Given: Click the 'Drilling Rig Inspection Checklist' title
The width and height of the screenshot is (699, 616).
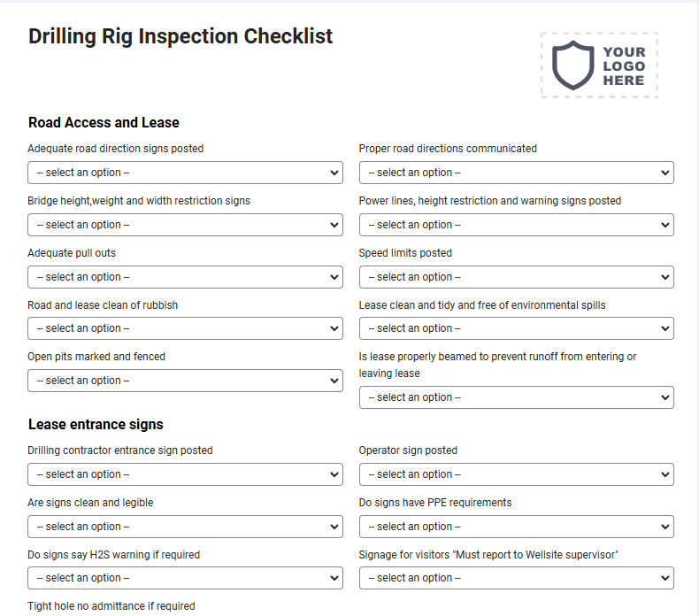Looking at the screenshot, I should point(181,36).
